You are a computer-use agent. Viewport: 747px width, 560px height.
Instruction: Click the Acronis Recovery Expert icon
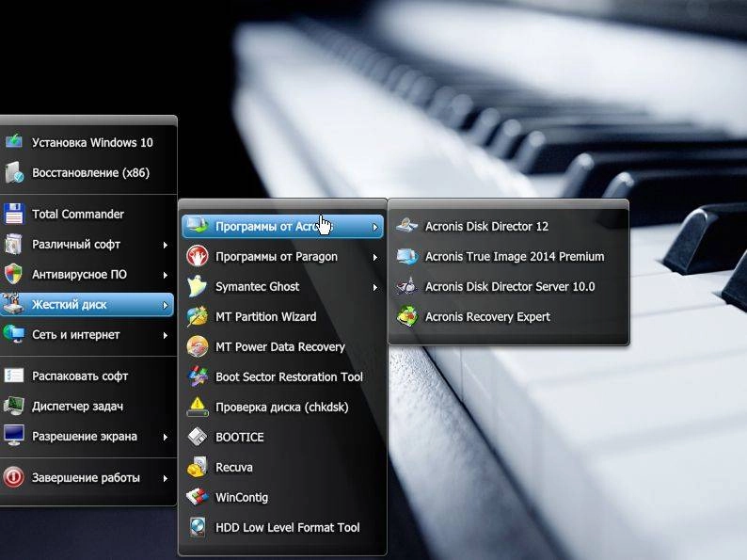(x=406, y=316)
